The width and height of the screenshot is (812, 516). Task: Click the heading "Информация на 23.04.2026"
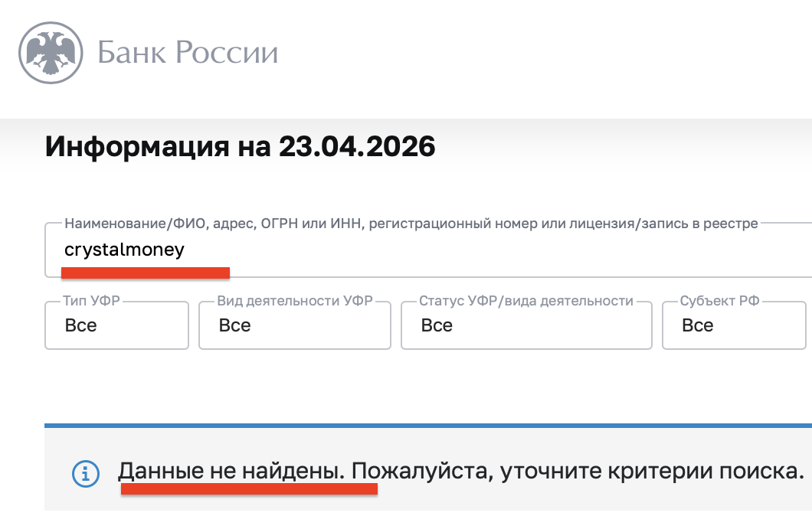(240, 146)
